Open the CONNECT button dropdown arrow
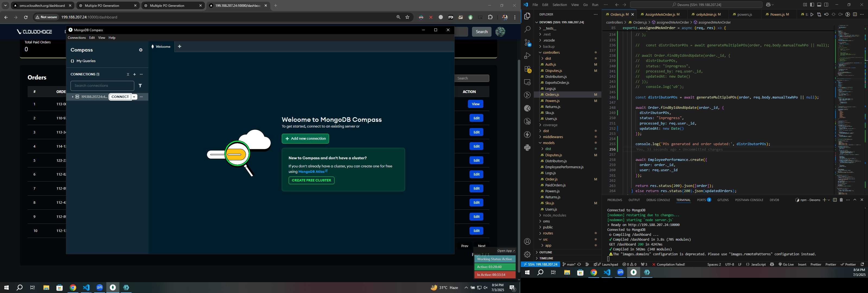This screenshot has height=293, width=868. (x=134, y=97)
